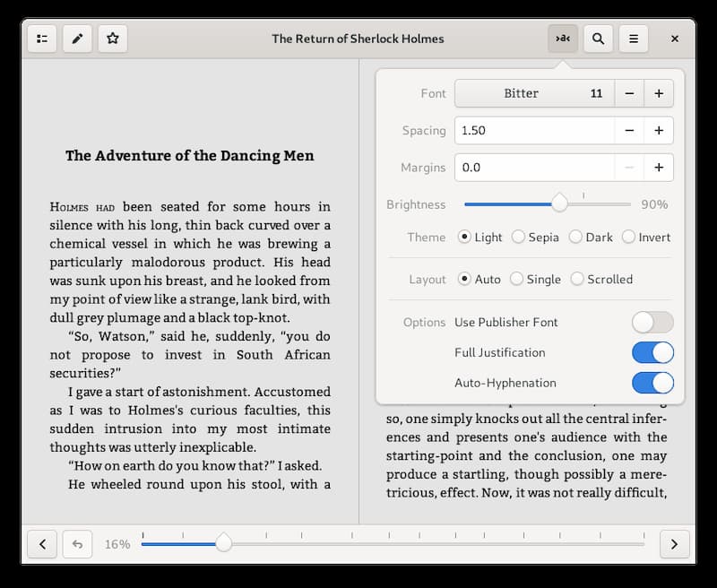Click the Margins value field
Viewport: 717px width, 588px height.
534,168
